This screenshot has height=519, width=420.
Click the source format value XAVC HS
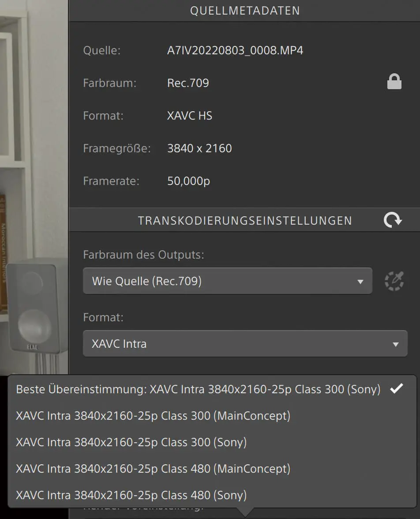190,116
